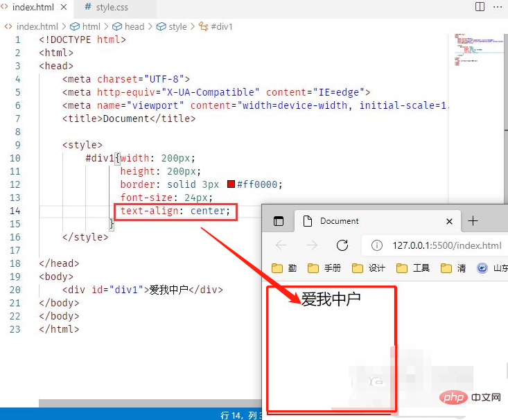Click the div id="div1" code line
Image resolution: width=508 pixels, height=420 pixels.
coord(143,290)
